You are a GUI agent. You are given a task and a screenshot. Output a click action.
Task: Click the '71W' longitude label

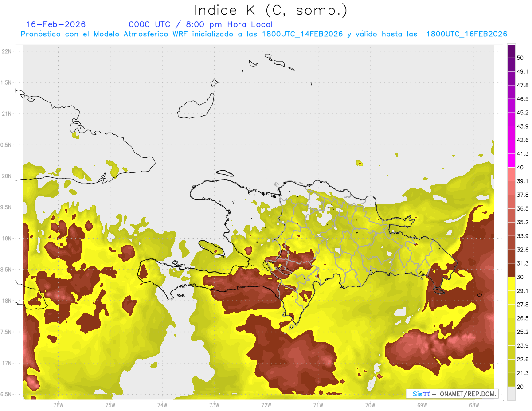[x=318, y=406]
